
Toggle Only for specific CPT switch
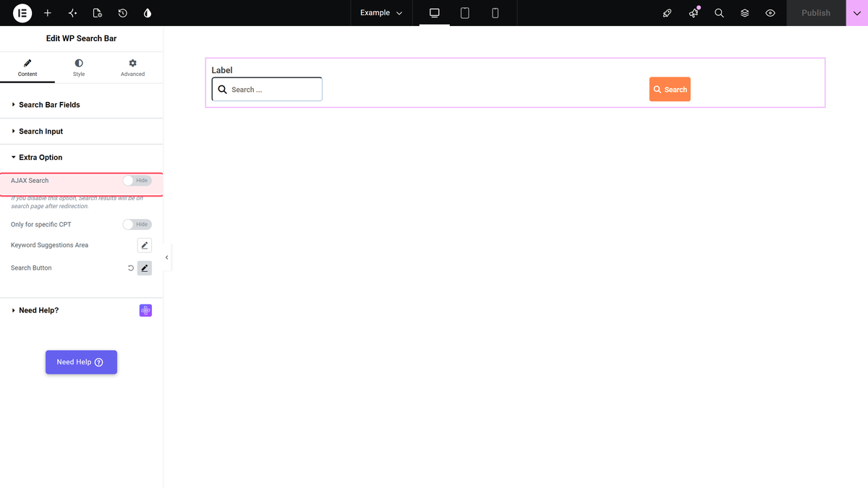click(x=137, y=225)
